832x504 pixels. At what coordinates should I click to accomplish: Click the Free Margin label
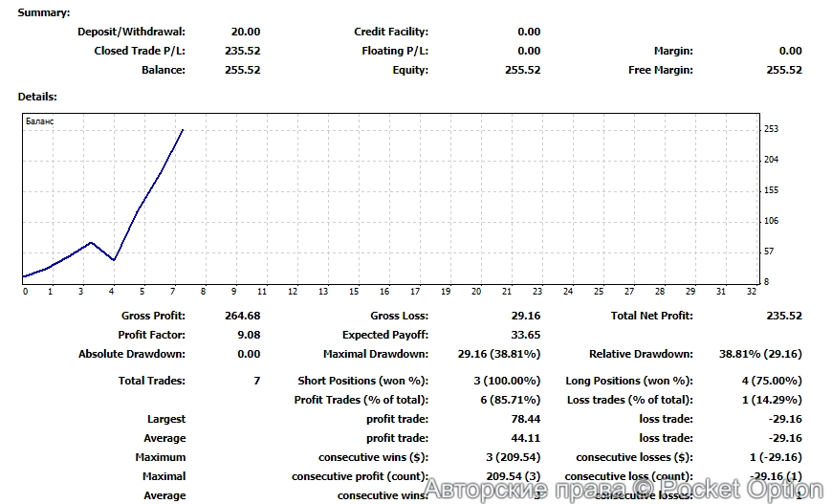[661, 70]
